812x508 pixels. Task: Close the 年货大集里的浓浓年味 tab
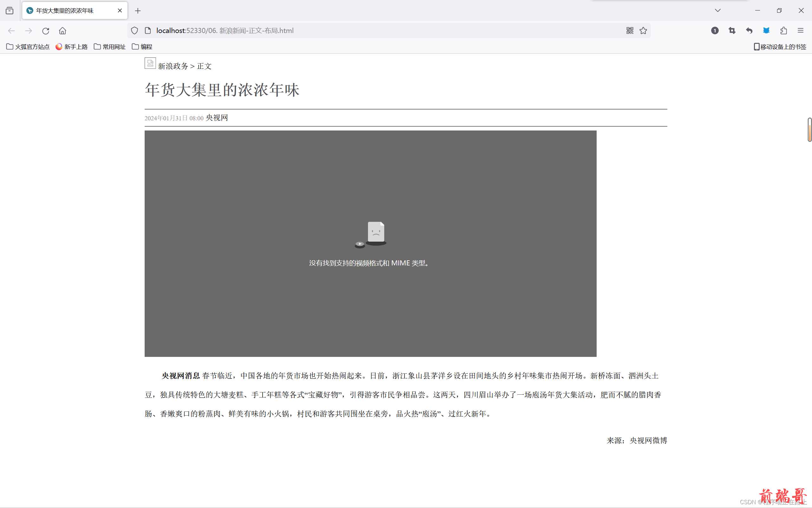120,11
